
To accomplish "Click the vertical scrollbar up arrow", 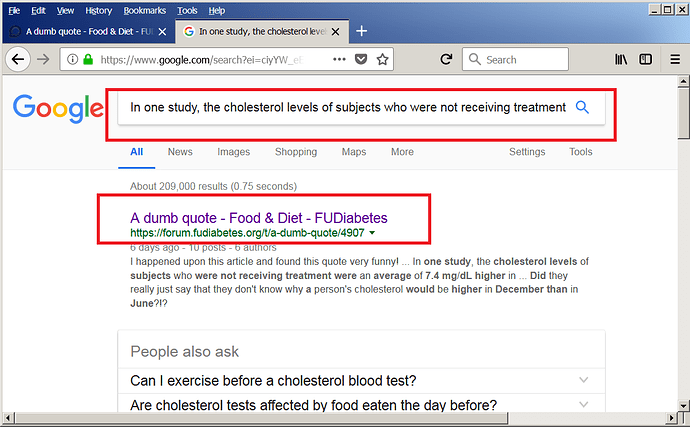I will point(683,81).
